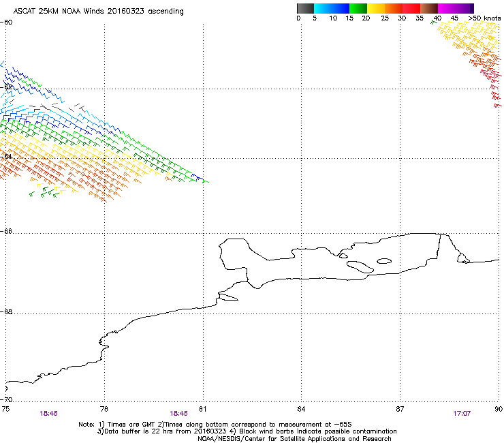The image size is (504, 443).
Task: Click the '20' label under the color bar
Action: pyautogui.click(x=366, y=18)
